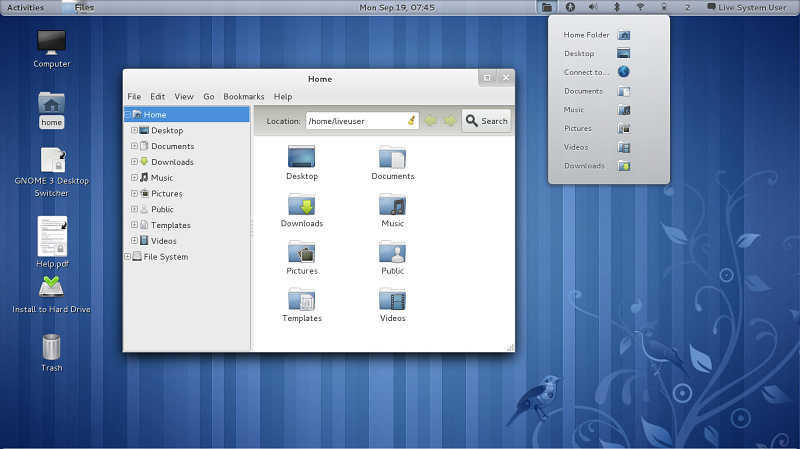Click the Bluetooth icon in top bar
This screenshot has width=800, height=449.
(616, 7)
